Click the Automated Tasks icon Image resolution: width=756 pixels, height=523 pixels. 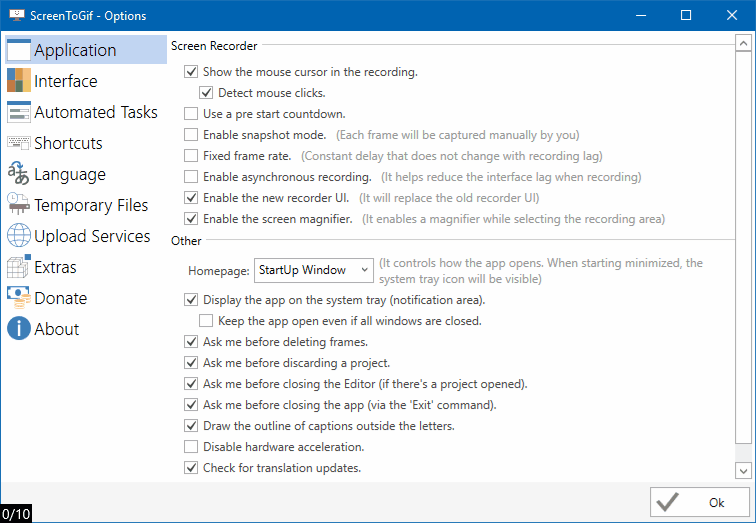point(19,112)
